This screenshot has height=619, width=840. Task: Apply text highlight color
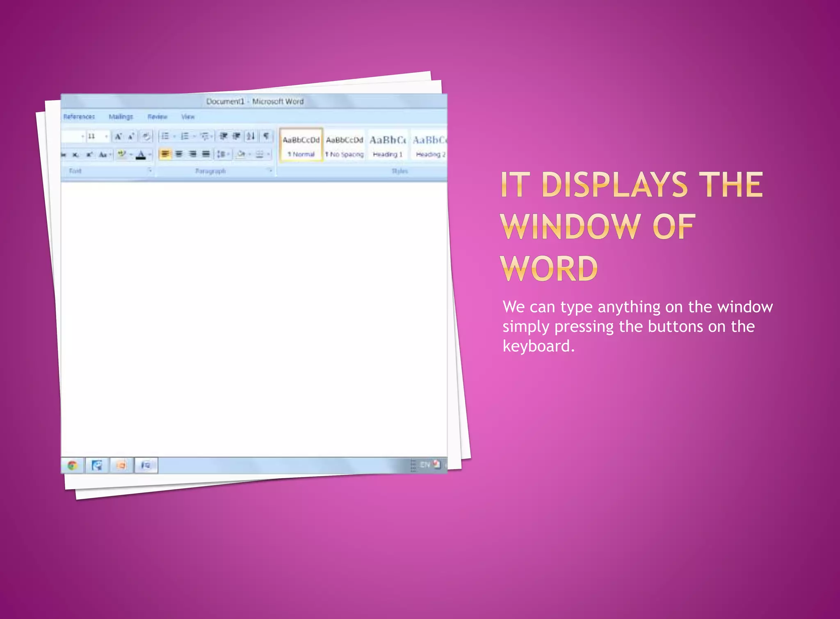pyautogui.click(x=121, y=154)
